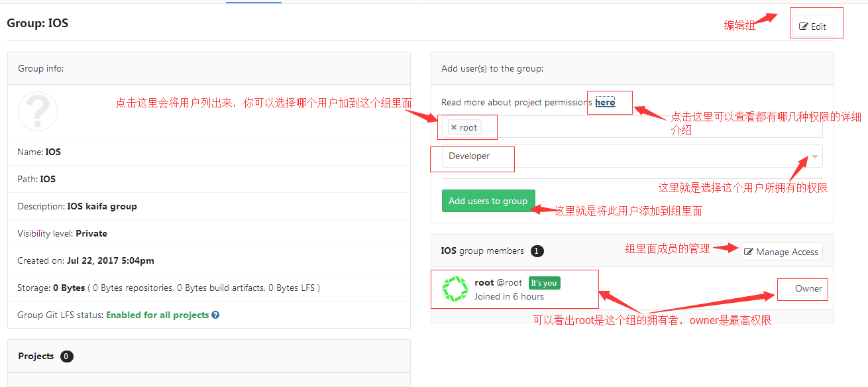Click the 'Enabled for all projects' status text
This screenshot has height=387, width=868.
coord(157,315)
